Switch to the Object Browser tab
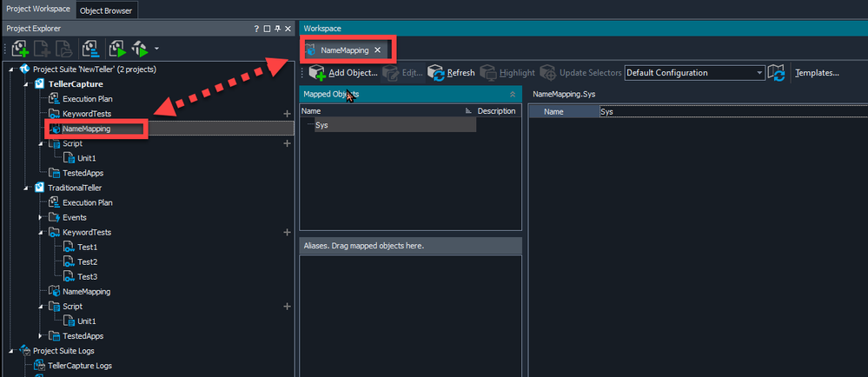The image size is (868, 377). (106, 10)
